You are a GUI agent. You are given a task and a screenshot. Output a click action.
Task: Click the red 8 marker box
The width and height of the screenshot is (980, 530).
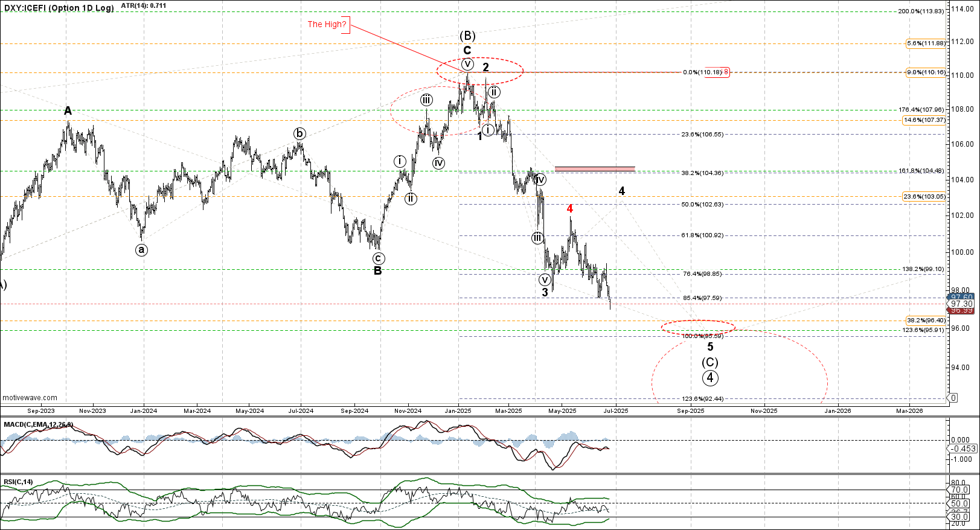pyautogui.click(x=726, y=72)
